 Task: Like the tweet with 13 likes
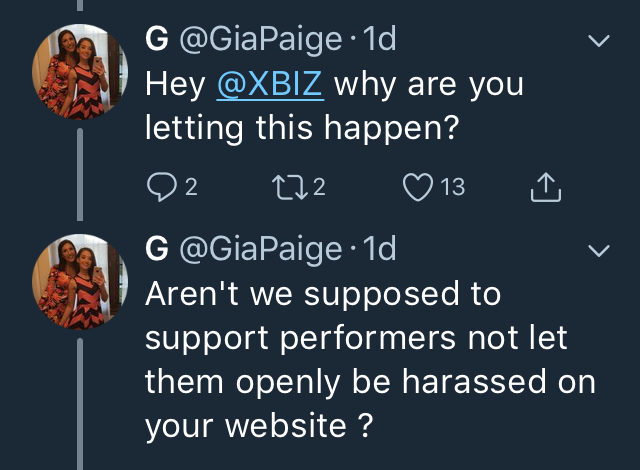pos(418,187)
